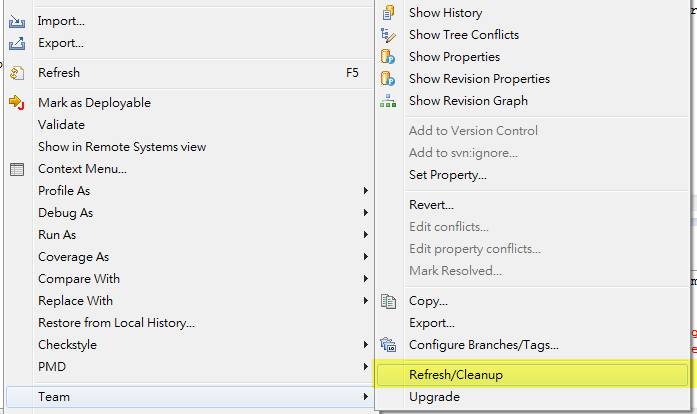Viewport: 697px width, 414px height.
Task: Select Restore from Local History
Action: click(x=116, y=323)
